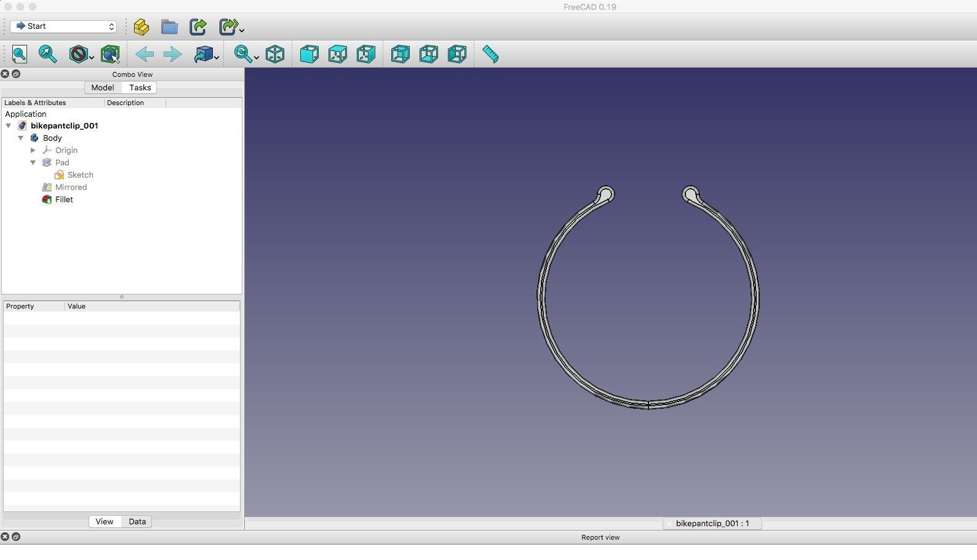Activate the Box selection tool icon

tap(110, 54)
